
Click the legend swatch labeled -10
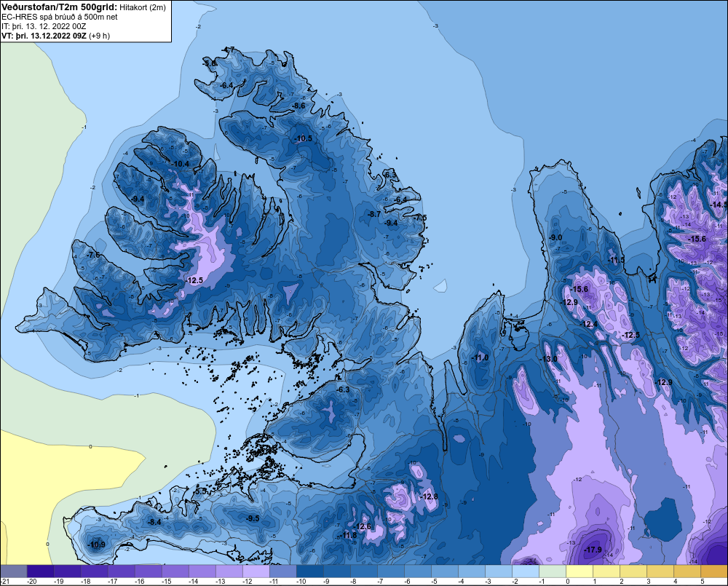tap(310, 571)
